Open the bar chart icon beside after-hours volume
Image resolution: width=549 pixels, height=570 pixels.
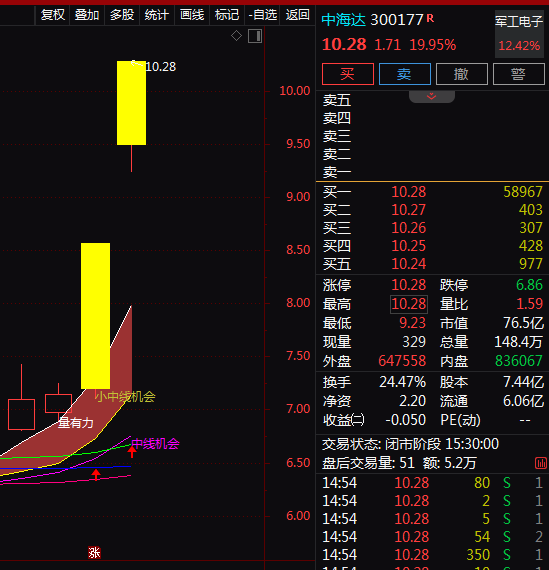tap(540, 463)
